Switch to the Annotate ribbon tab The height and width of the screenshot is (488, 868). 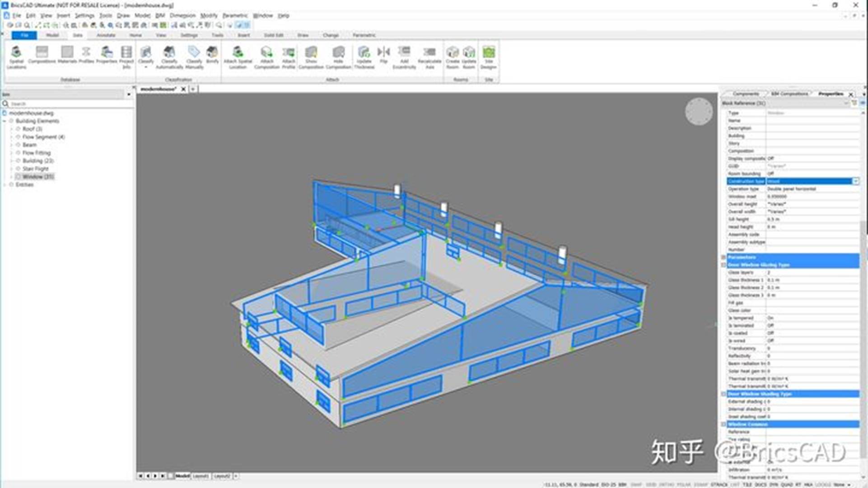tap(106, 35)
